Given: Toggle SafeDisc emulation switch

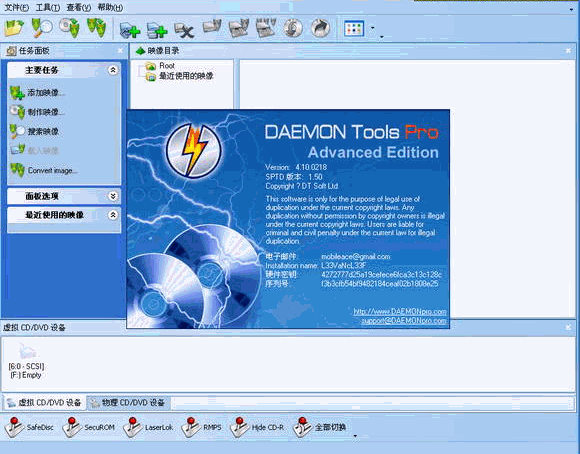Looking at the screenshot, I should (x=29, y=427).
